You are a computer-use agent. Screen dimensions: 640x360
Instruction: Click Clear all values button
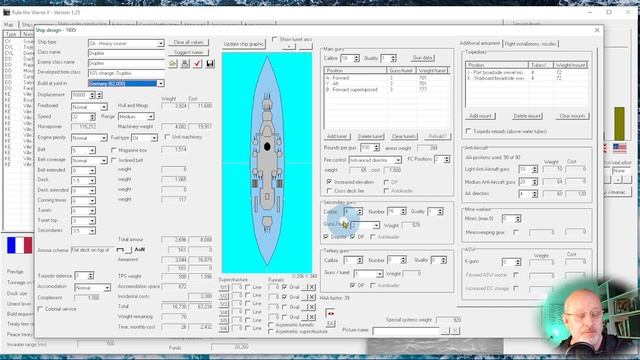click(x=188, y=42)
